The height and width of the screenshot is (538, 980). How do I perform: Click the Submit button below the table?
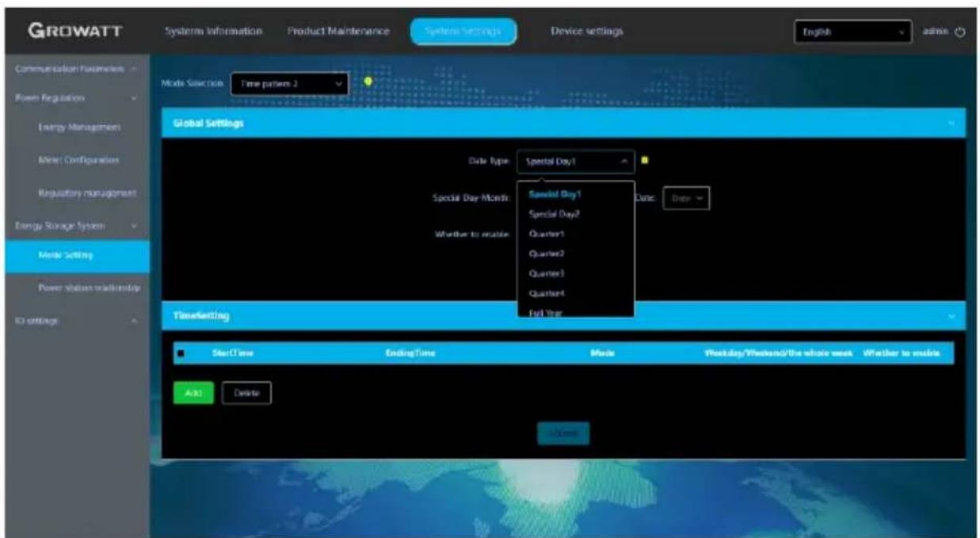563,433
